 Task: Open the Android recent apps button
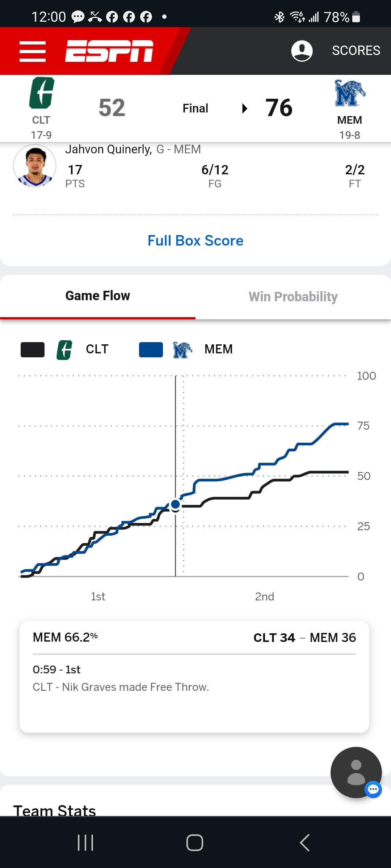click(85, 842)
